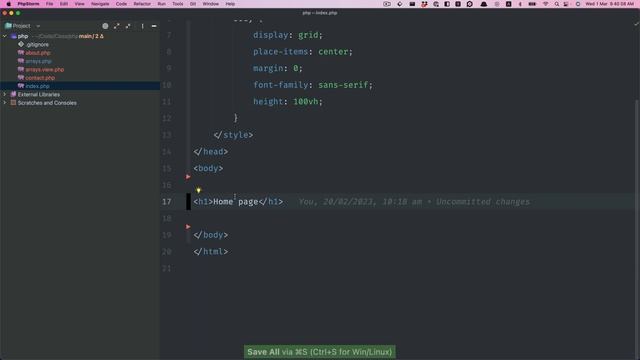Click the 'font-family: sans-serif;' code line
This screenshot has width=640, height=360.
click(313, 85)
